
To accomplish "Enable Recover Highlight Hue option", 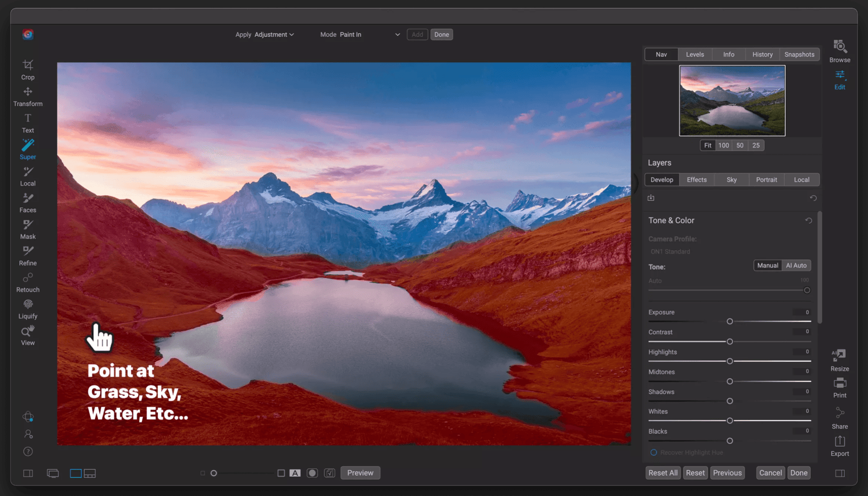I will (654, 452).
